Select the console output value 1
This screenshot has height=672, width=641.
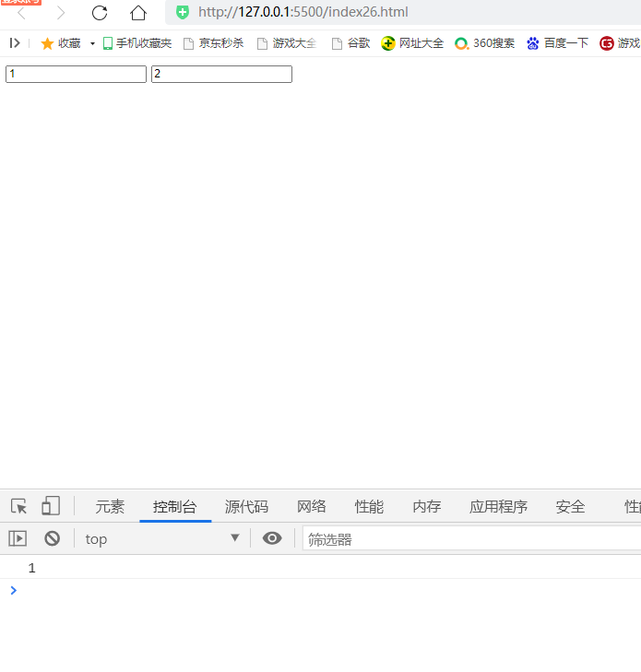pyautogui.click(x=31, y=568)
